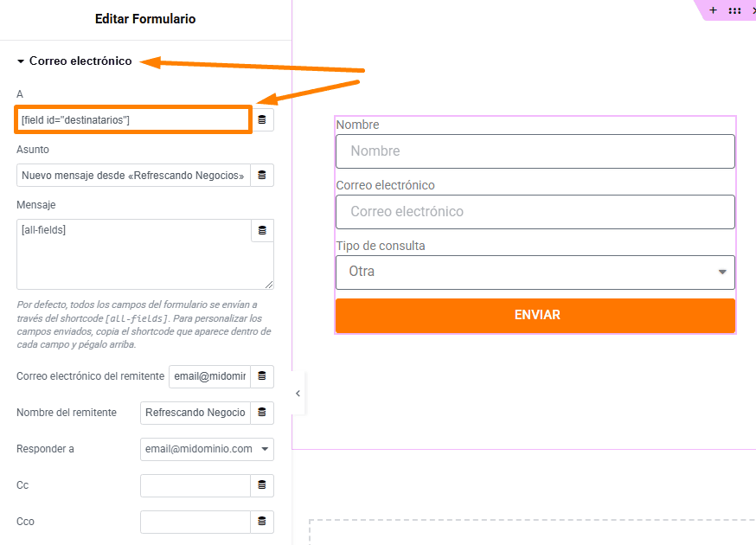Screen dimensions: 756x545
Task: Collapse the editor panel with chevron
Action: pos(298,394)
